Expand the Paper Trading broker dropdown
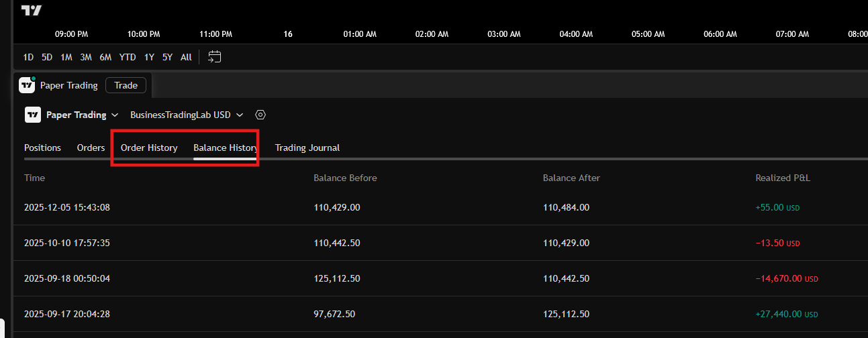 [x=82, y=115]
